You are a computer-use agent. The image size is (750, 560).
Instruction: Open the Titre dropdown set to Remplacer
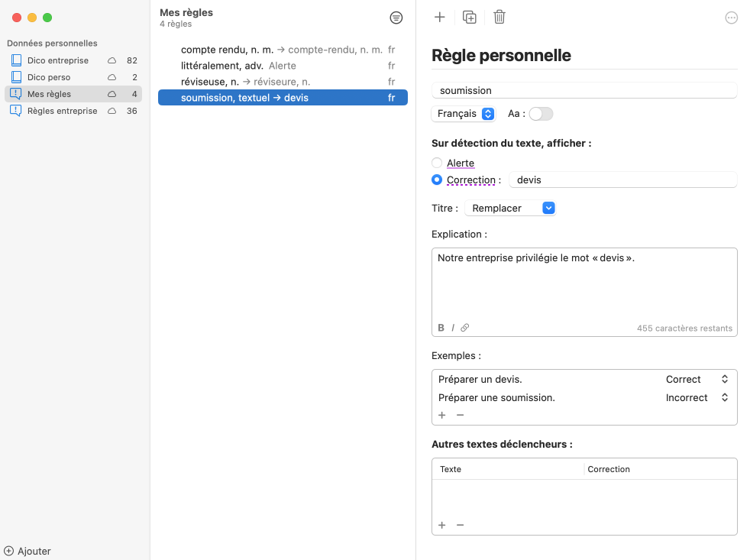[x=510, y=208]
